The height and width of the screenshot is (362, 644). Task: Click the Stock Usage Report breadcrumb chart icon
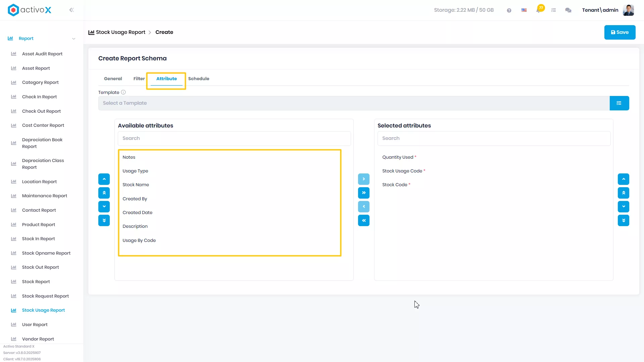coord(91,33)
